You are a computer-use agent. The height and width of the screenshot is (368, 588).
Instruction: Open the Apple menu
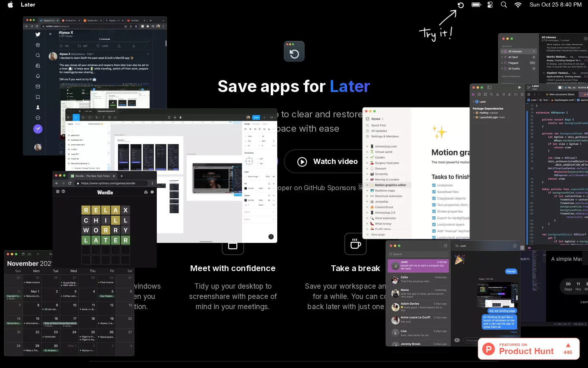[10, 4]
